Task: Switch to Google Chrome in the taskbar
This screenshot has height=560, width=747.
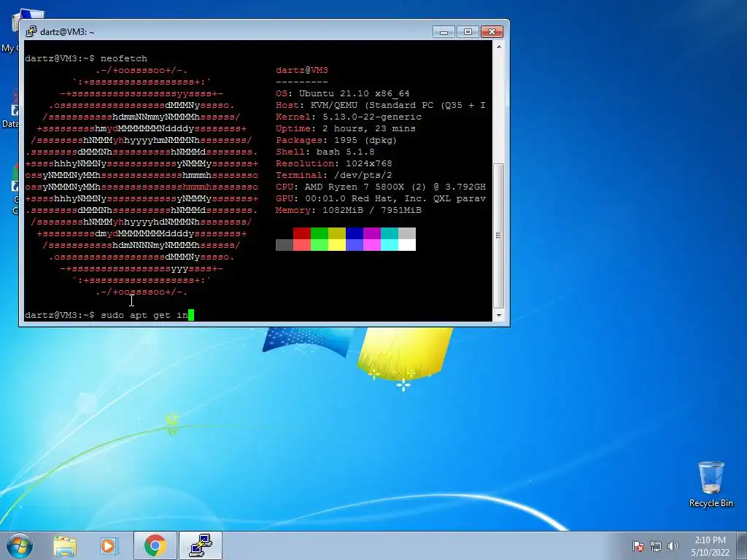Action: (x=155, y=545)
